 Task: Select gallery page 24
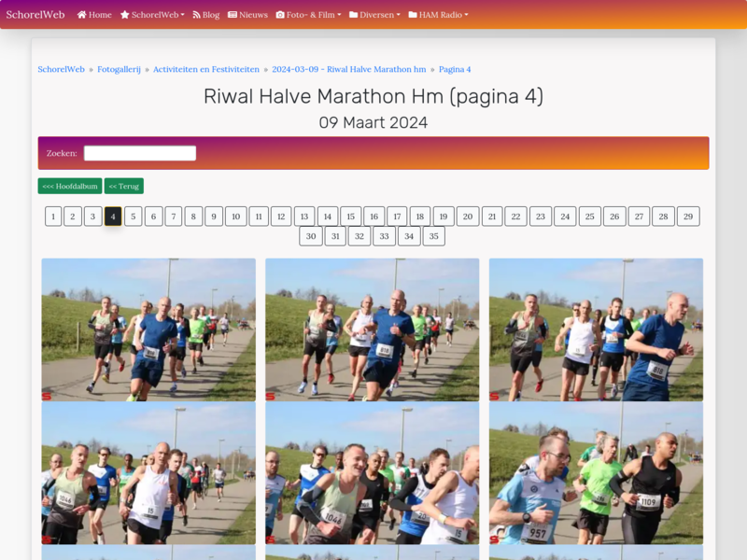point(565,217)
